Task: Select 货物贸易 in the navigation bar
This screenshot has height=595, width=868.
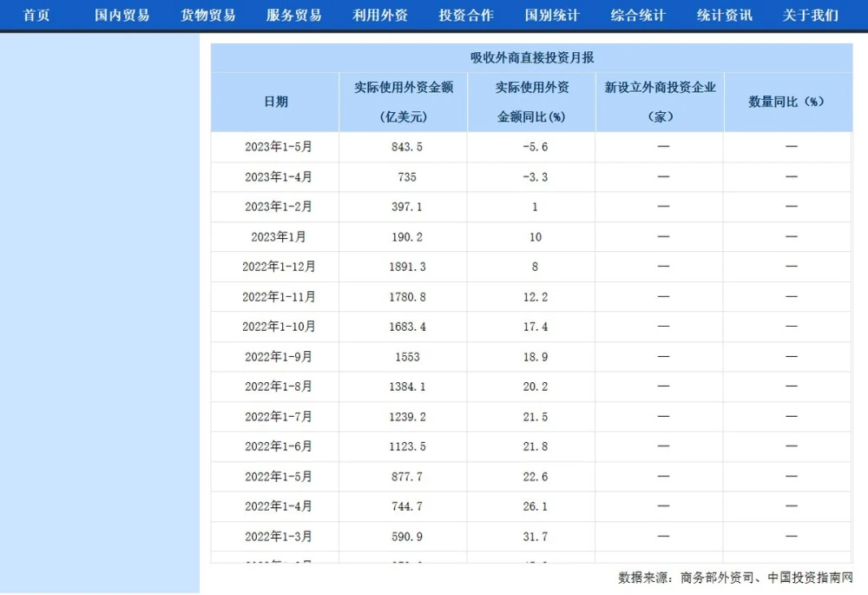Action: coord(207,16)
